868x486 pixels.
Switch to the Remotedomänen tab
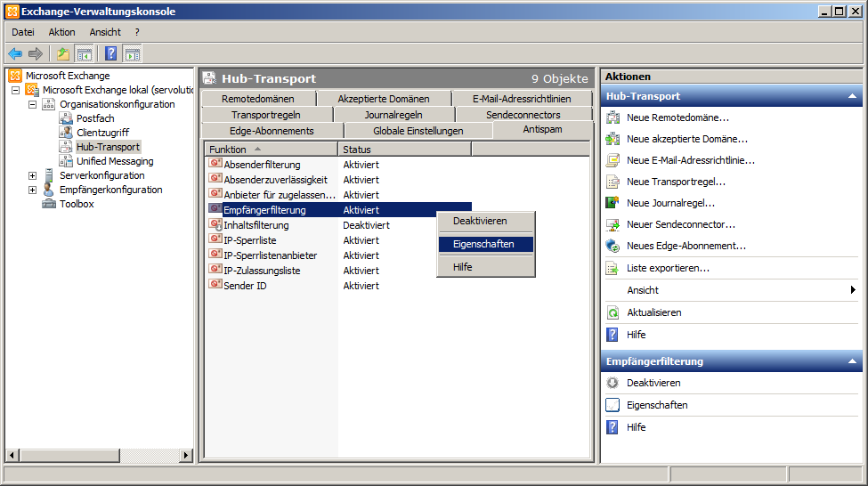(258, 99)
